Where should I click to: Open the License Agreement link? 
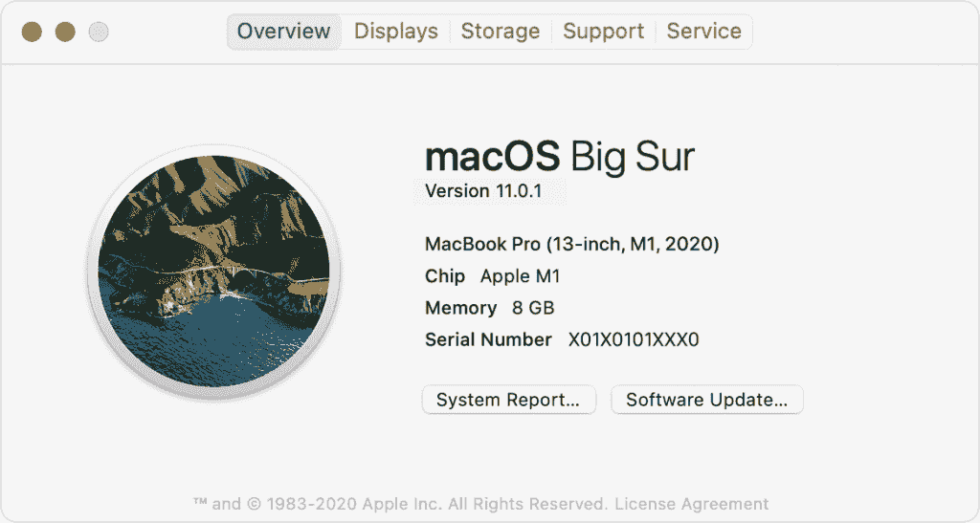(691, 504)
